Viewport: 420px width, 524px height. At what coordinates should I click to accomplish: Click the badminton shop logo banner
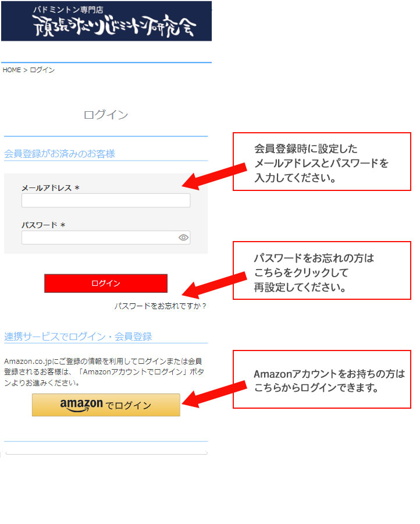click(x=106, y=21)
